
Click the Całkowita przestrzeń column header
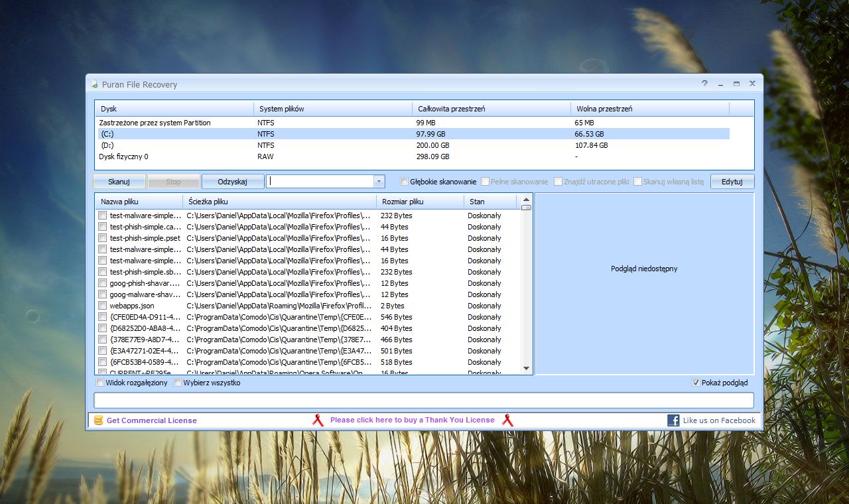(x=491, y=109)
